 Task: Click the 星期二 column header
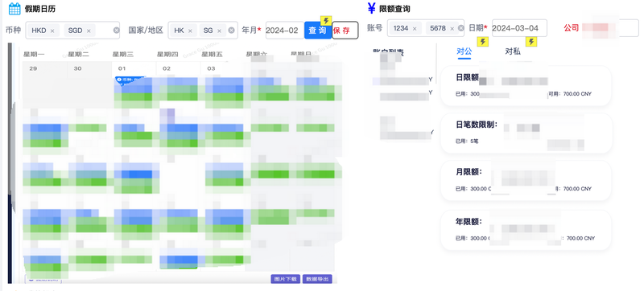click(78, 54)
